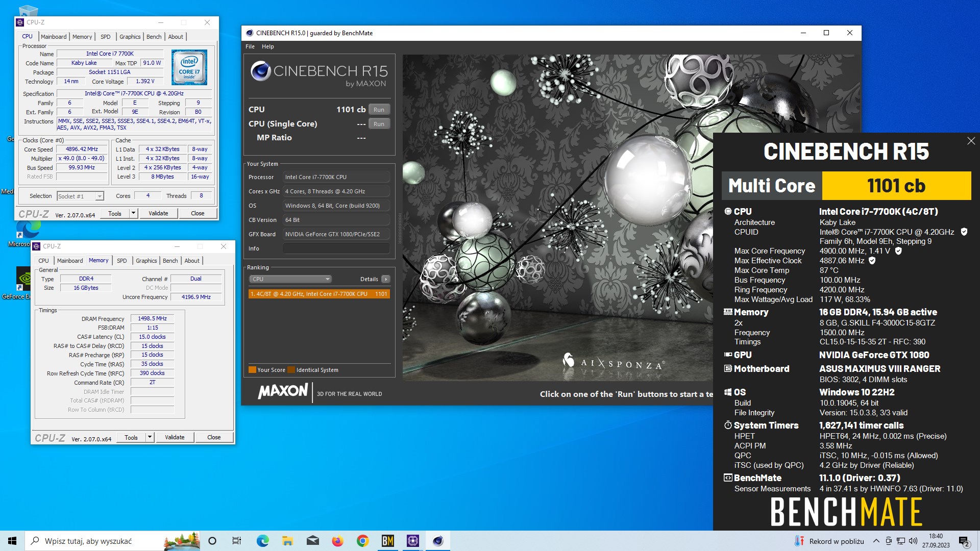Screen dimensions: 980x551
Task: Open File Explorer from the taskbar
Action: click(x=288, y=541)
